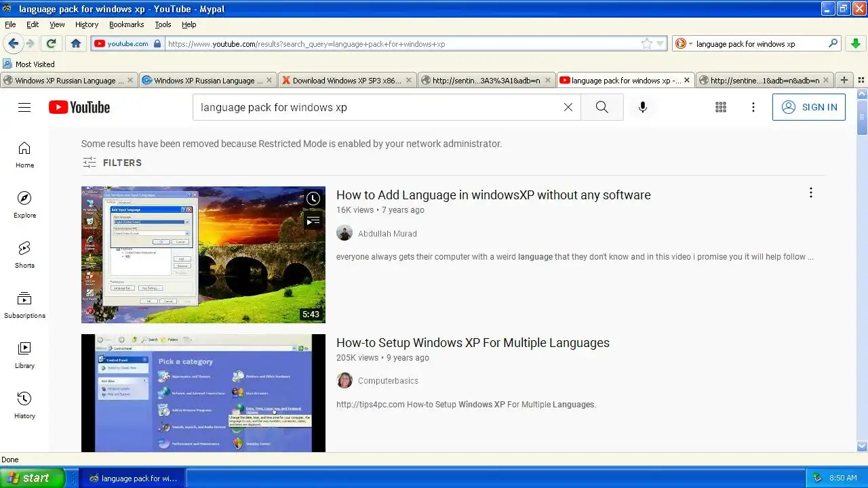Click the browser search magnifier icon
The width and height of the screenshot is (868, 488).
(x=833, y=43)
